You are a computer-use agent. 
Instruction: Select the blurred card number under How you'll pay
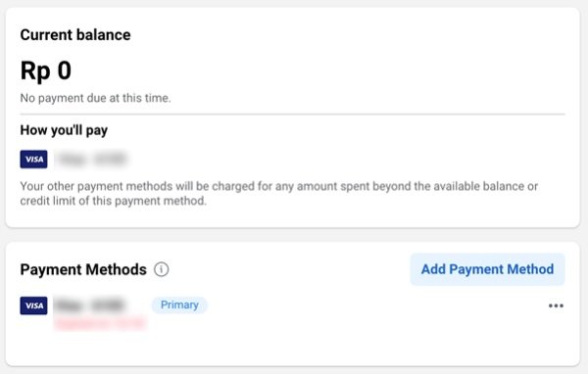point(91,160)
